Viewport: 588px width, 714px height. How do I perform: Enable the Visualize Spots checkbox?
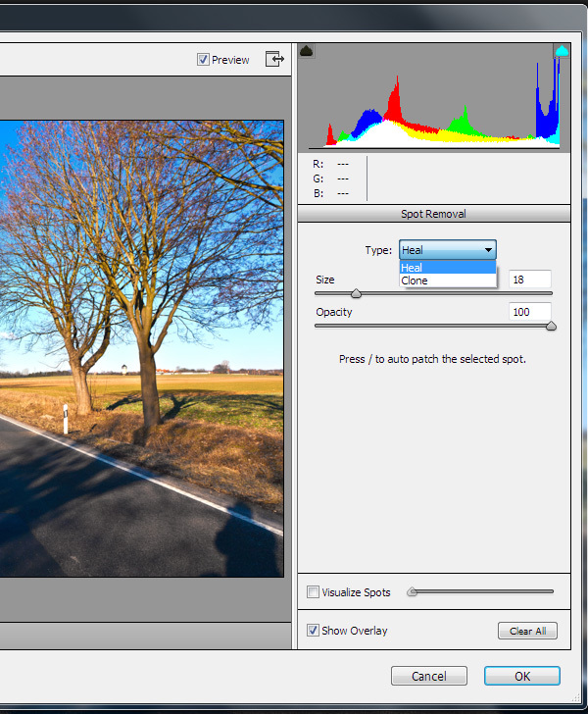(313, 592)
